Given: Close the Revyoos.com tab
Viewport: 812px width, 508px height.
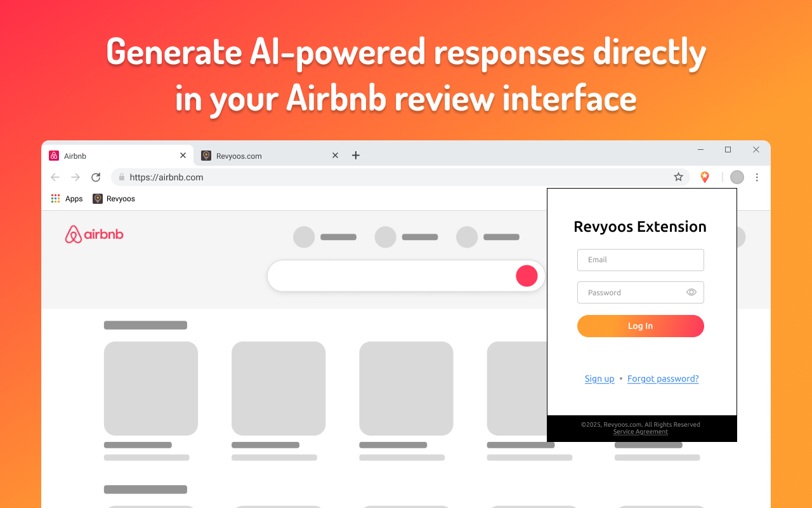Looking at the screenshot, I should (335, 155).
